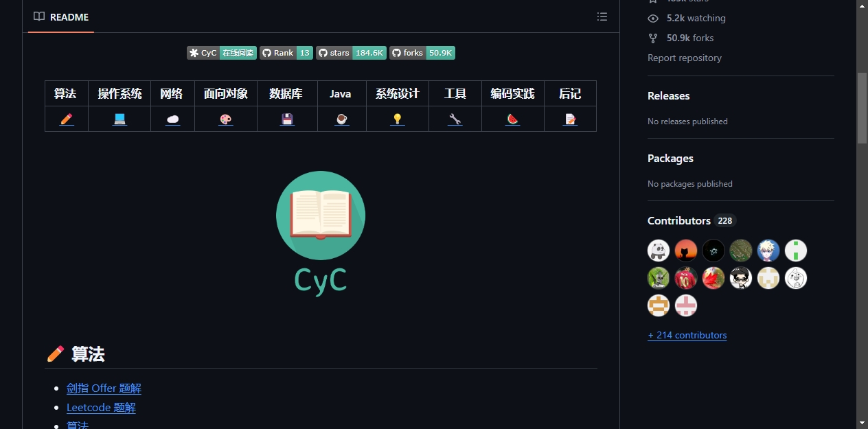Open the Releases heading link
Image resolution: width=868 pixels, height=429 pixels.
(x=669, y=96)
